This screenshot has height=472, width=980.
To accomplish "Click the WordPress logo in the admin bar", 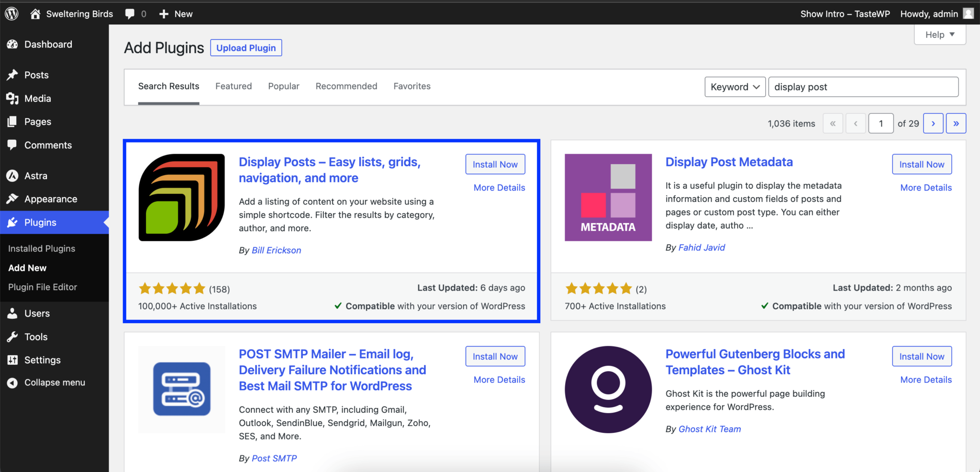I will (11, 13).
